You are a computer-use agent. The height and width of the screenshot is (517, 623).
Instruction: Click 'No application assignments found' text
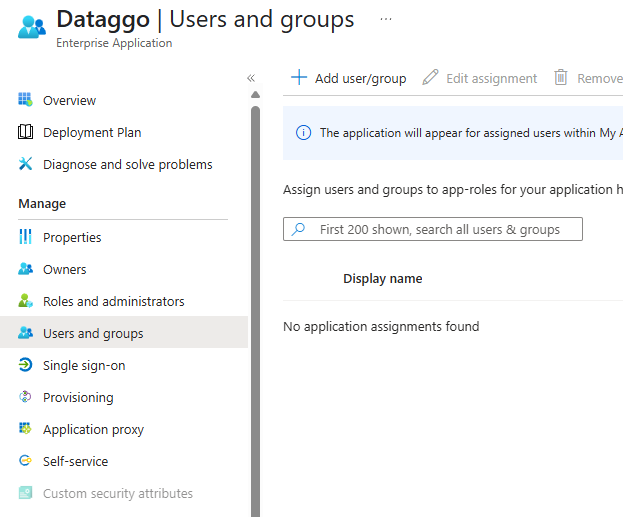coord(381,327)
